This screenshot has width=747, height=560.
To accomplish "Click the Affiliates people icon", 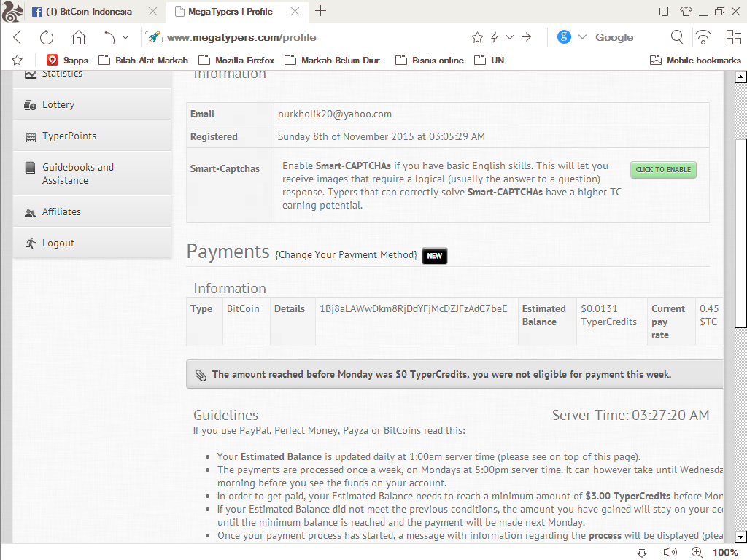I will [30, 213].
